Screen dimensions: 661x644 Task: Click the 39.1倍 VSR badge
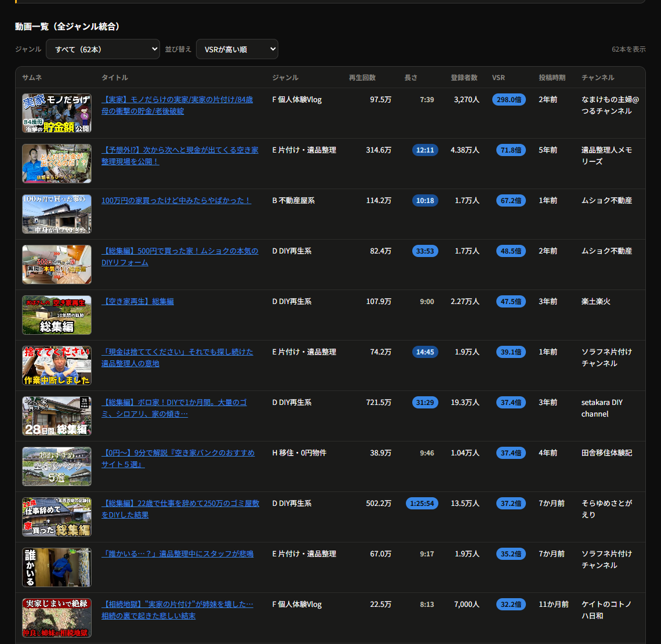coord(511,352)
